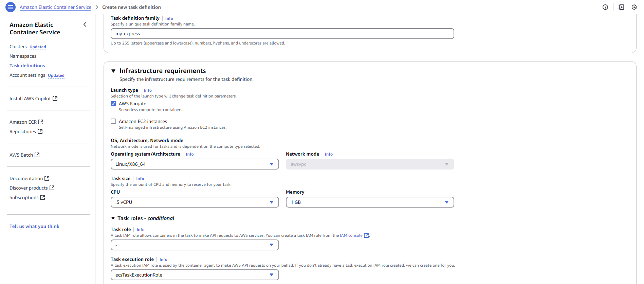The image size is (644, 284).
Task: Click external link icon beside Subscriptions
Action: point(42,197)
